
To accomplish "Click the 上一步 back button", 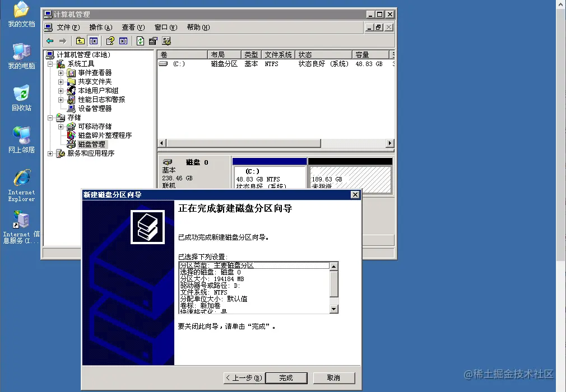I will click(x=243, y=377).
